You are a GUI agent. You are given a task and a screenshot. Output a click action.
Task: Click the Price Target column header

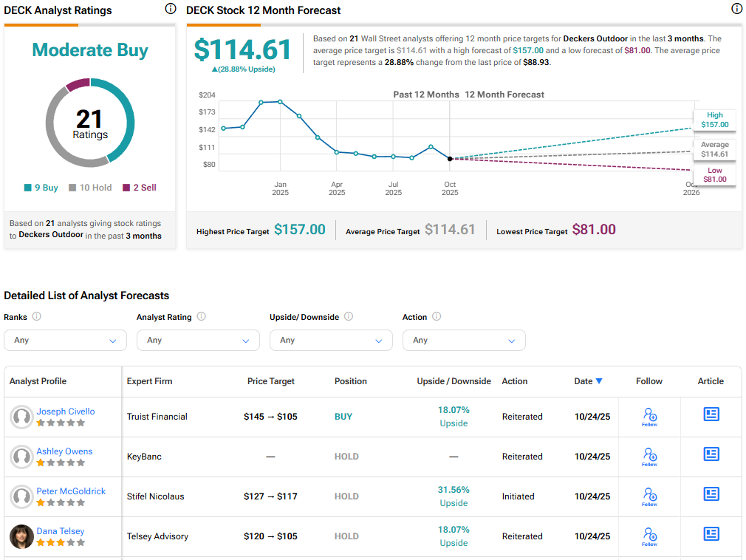click(x=270, y=381)
